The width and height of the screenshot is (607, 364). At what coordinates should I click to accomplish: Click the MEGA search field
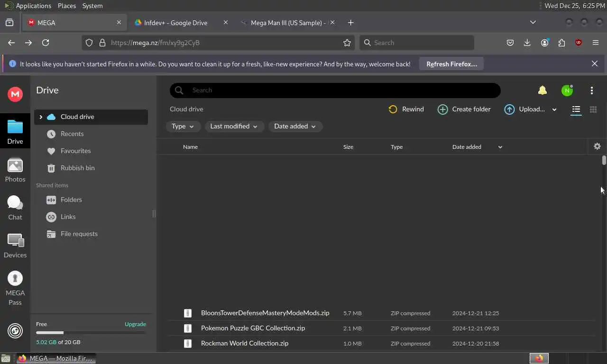pyautogui.click(x=335, y=90)
